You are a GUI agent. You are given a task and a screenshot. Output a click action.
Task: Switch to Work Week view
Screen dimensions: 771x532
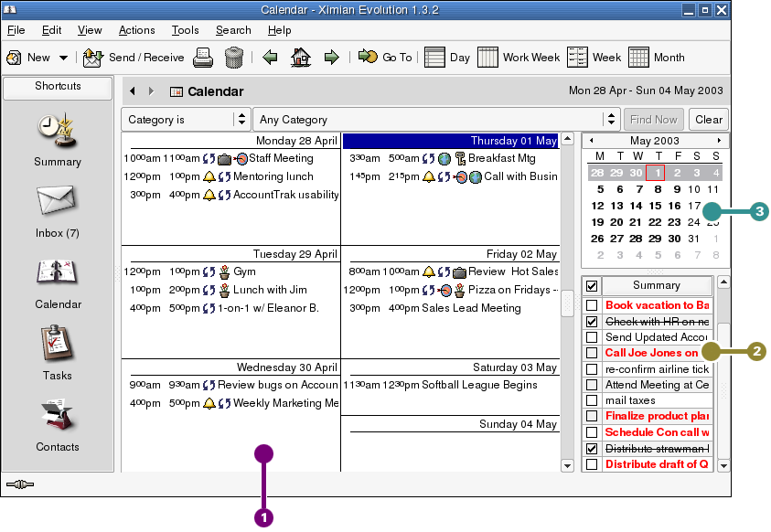[x=519, y=58]
